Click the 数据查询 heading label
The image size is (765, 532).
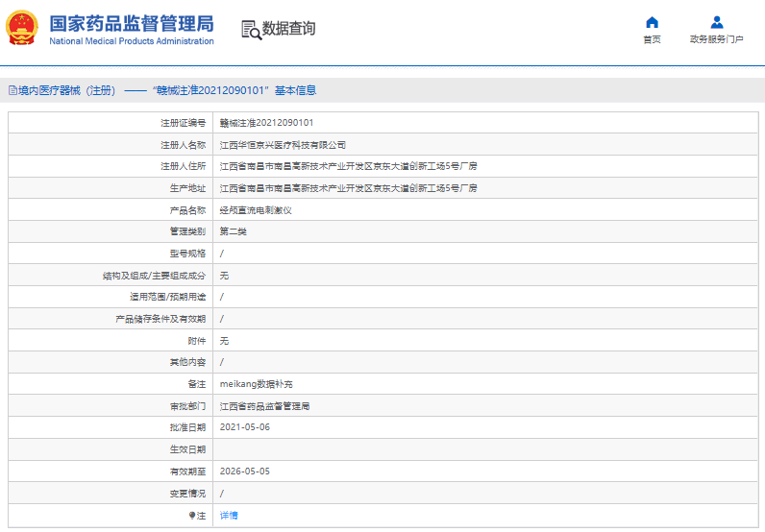(289, 28)
